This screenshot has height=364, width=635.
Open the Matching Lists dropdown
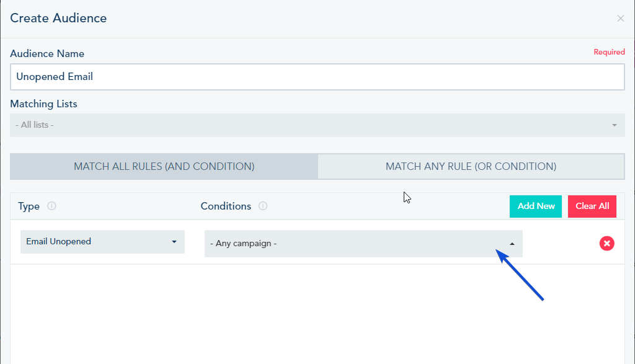[317, 125]
